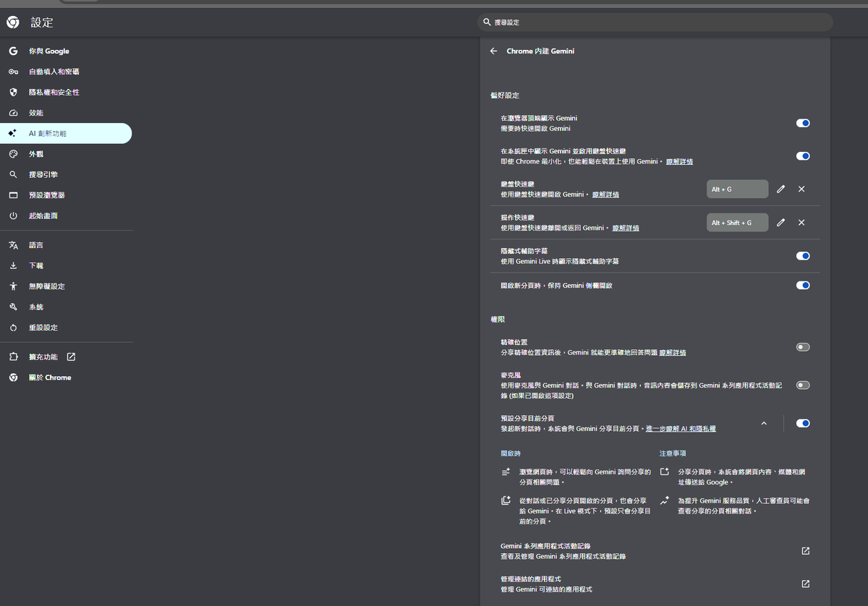Viewport: 868px width, 606px height.
Task: Click the Alt + G shortcut field
Action: point(737,189)
